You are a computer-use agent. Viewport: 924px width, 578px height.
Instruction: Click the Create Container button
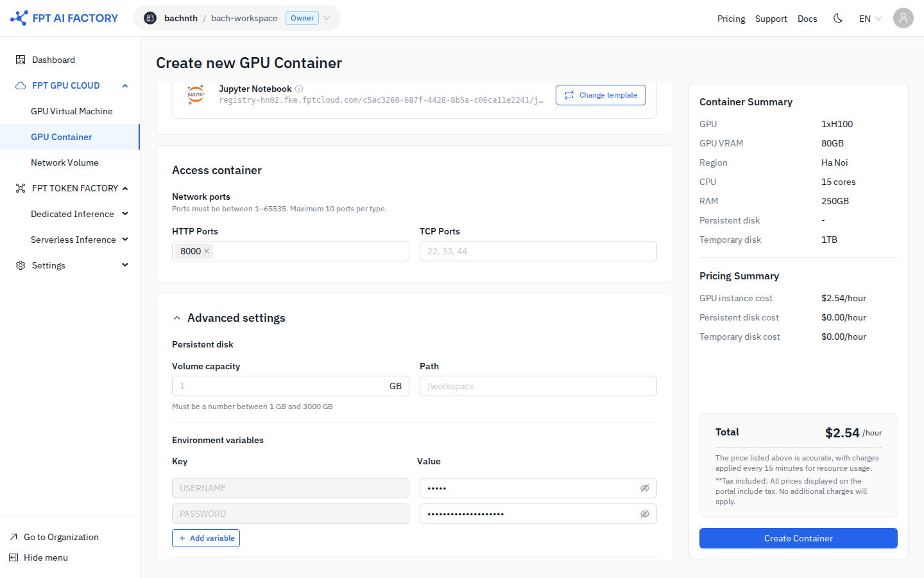(798, 538)
